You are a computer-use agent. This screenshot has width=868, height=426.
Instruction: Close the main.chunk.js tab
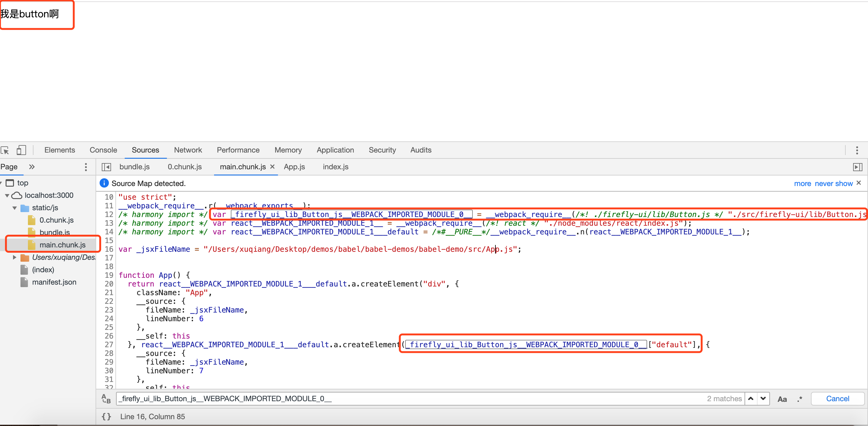point(272,167)
